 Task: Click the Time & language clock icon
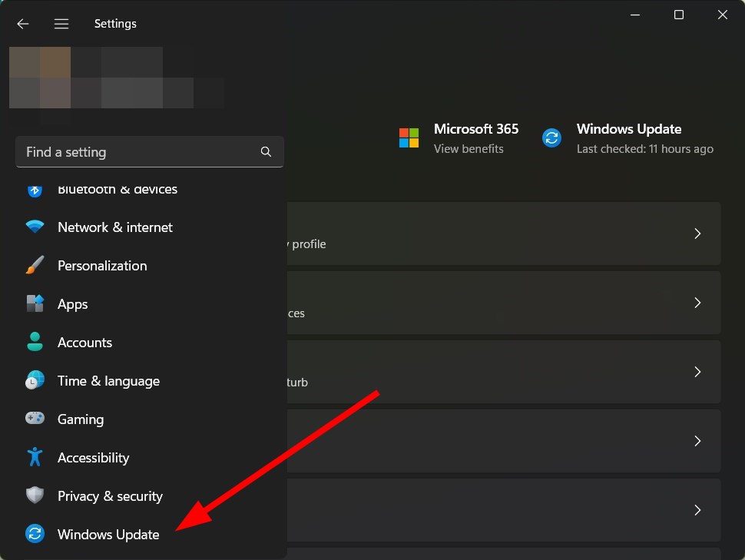34,380
